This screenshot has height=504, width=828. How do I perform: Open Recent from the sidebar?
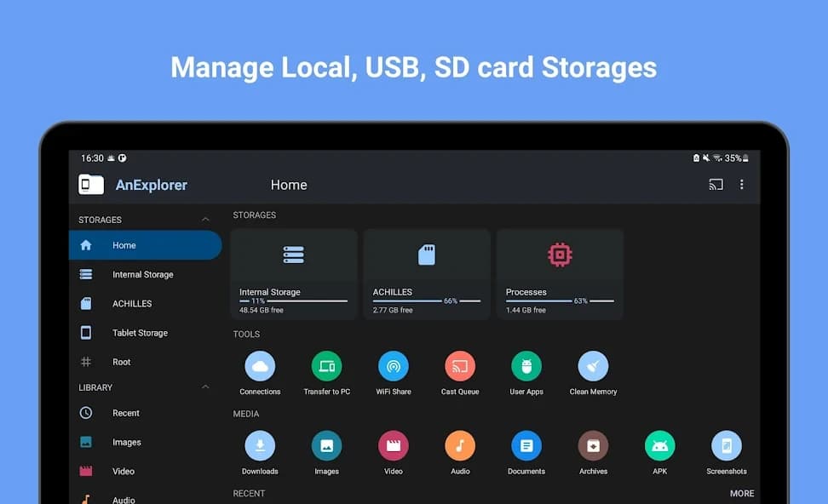click(125, 413)
